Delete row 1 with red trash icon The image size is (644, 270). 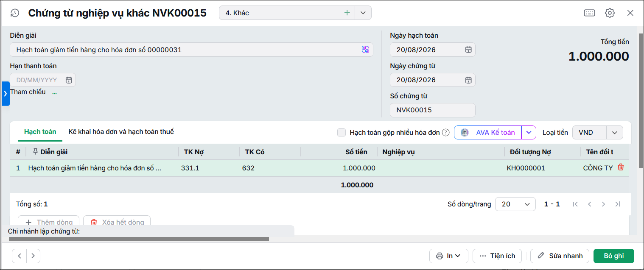pos(621,167)
